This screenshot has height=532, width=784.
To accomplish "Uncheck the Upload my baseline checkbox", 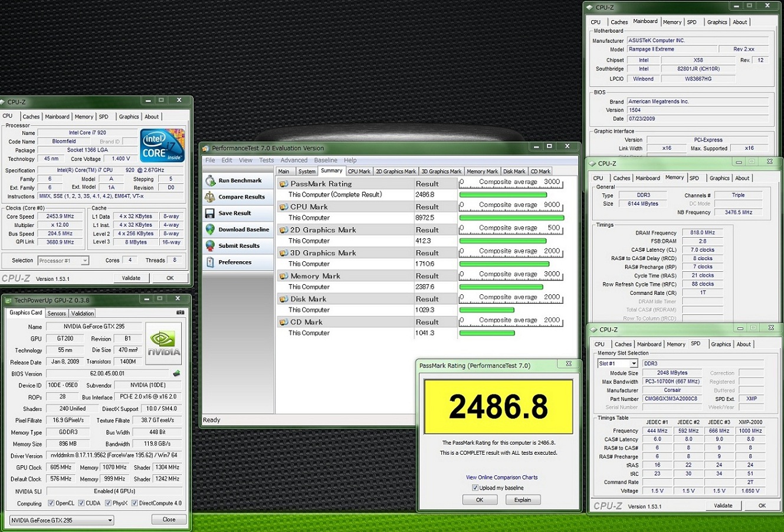I will (x=475, y=488).
